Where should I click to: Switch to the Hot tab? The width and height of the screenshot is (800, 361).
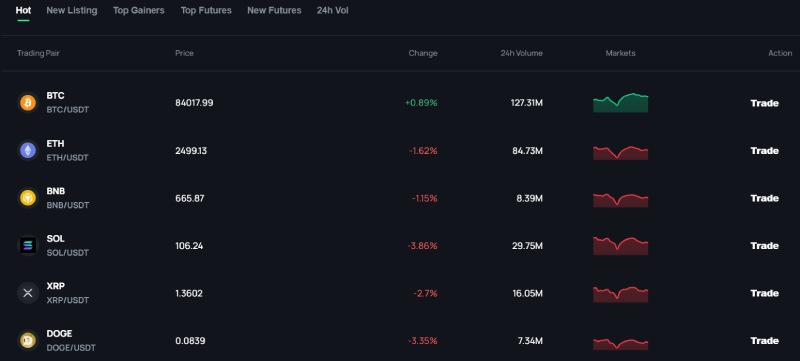pos(23,10)
